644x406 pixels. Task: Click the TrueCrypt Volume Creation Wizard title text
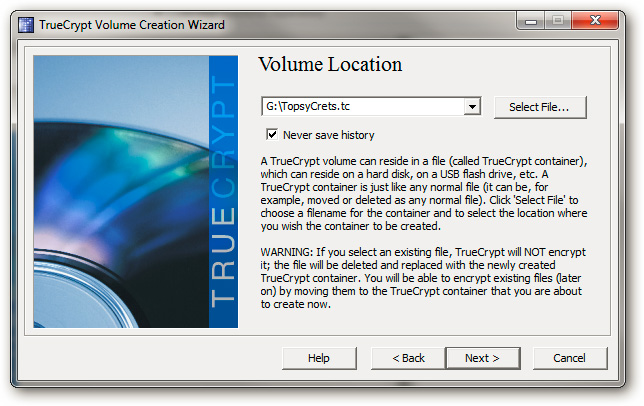pyautogui.click(x=132, y=25)
